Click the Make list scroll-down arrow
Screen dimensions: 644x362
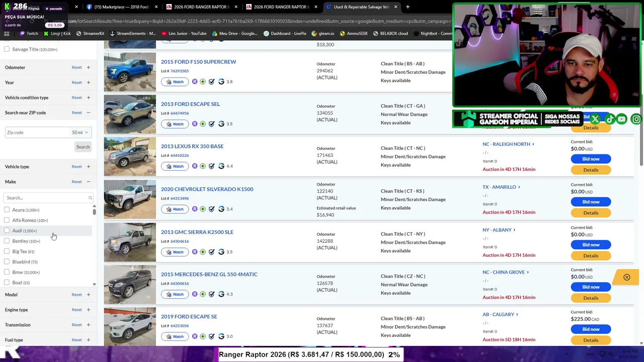coord(94,285)
